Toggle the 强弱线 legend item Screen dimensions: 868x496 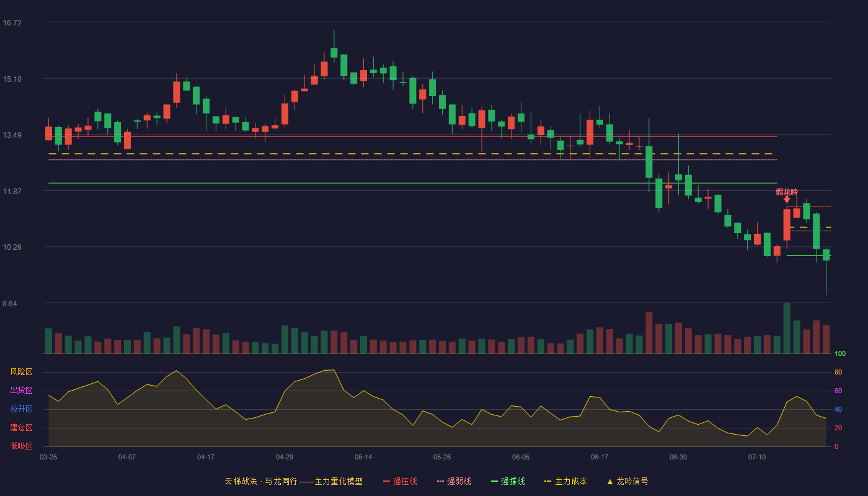454,481
